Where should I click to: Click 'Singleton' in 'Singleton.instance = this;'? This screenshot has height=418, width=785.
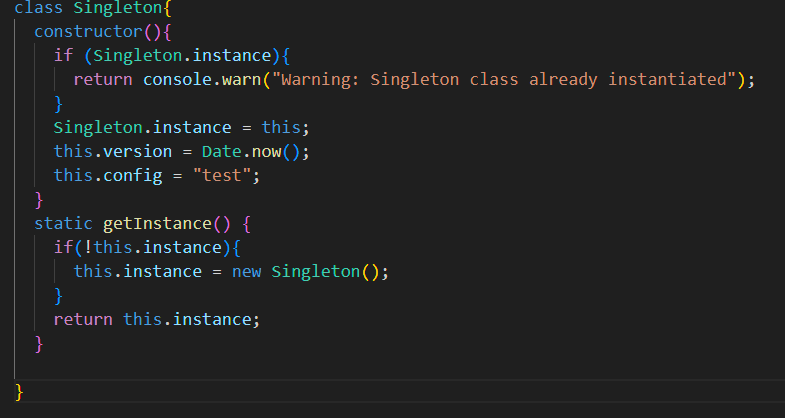coord(98,127)
